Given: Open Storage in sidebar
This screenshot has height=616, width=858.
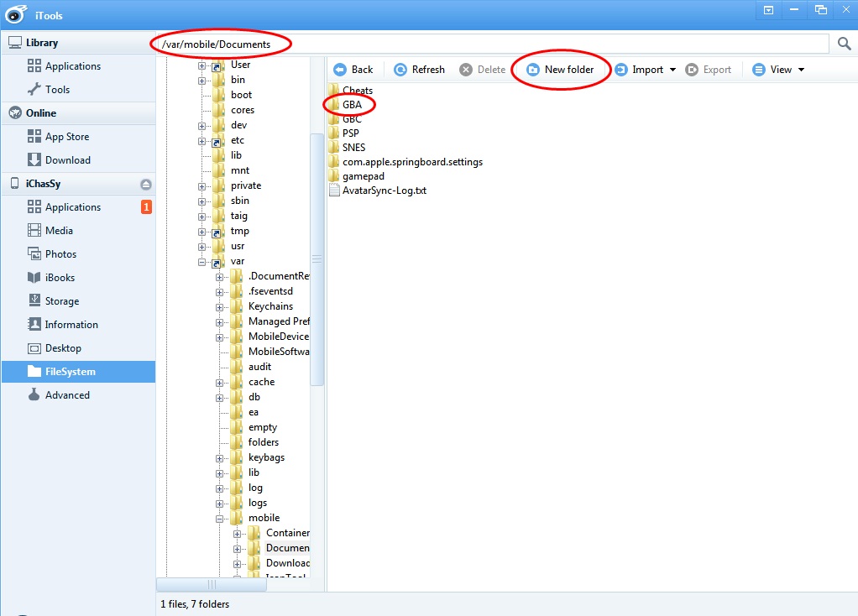Looking at the screenshot, I should tap(62, 301).
